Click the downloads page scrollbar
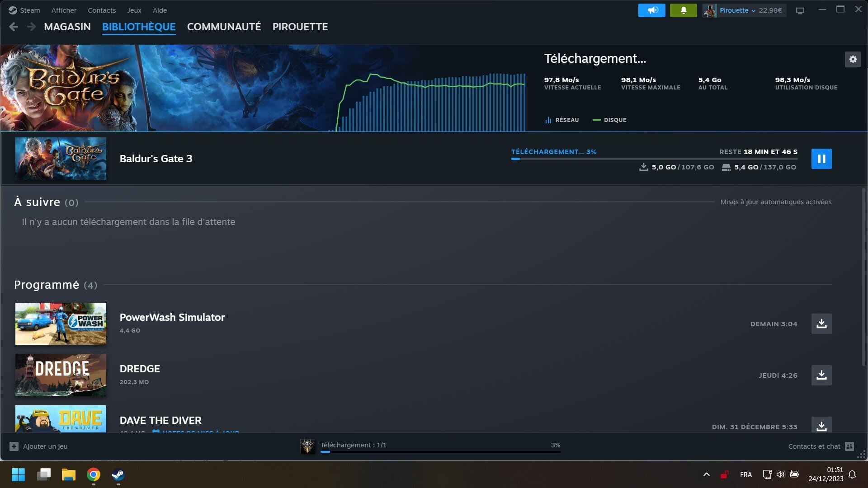868x488 pixels. pos(863,277)
